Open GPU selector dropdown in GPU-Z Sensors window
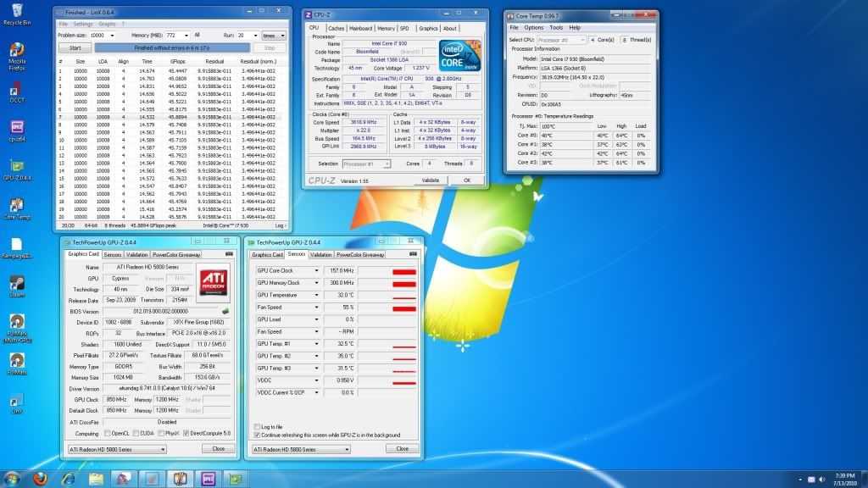The width and height of the screenshot is (868, 488). (x=301, y=449)
